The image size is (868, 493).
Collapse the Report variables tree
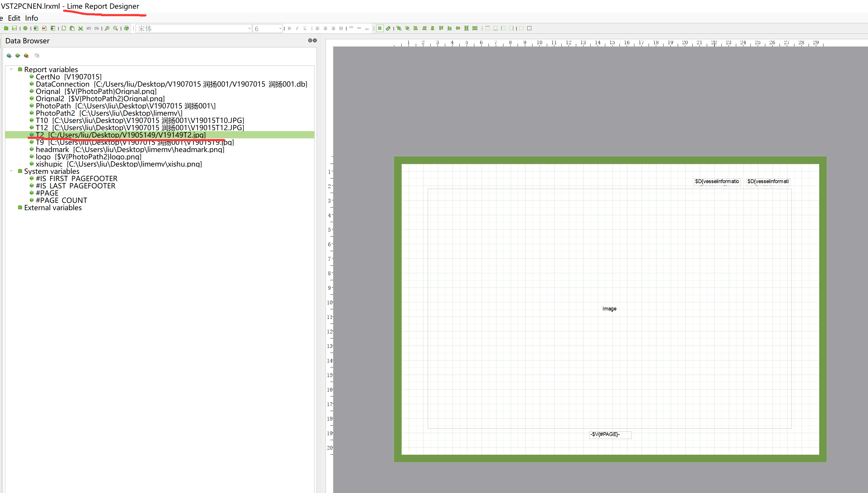pos(12,69)
